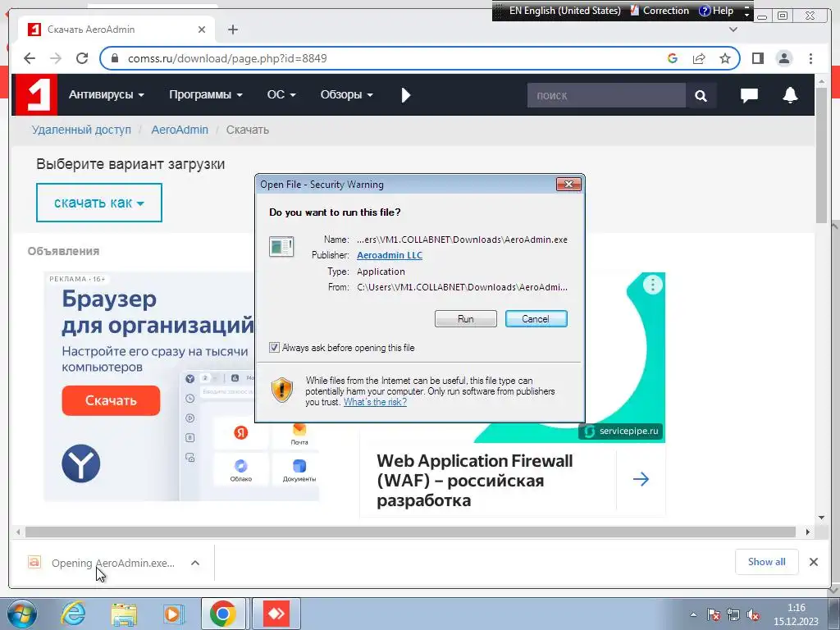Image resolution: width=840 pixels, height=630 pixels.
Task: Open the notifications bell icon
Action: click(x=790, y=95)
